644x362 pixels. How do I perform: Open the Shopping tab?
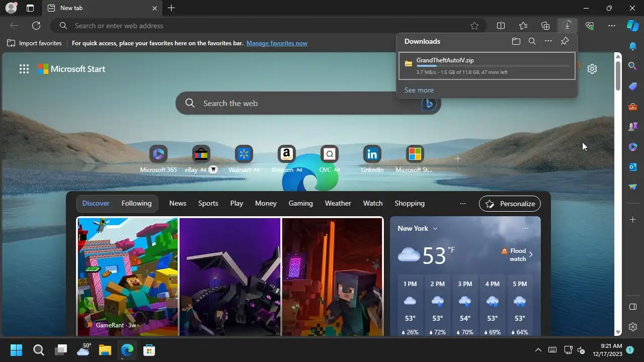click(x=410, y=204)
